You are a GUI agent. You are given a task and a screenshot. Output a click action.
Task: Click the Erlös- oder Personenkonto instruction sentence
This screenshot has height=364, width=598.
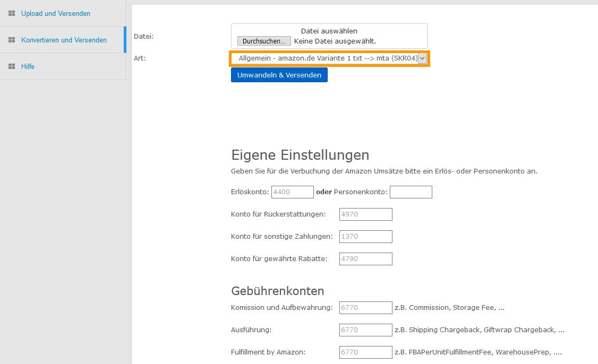(x=384, y=171)
